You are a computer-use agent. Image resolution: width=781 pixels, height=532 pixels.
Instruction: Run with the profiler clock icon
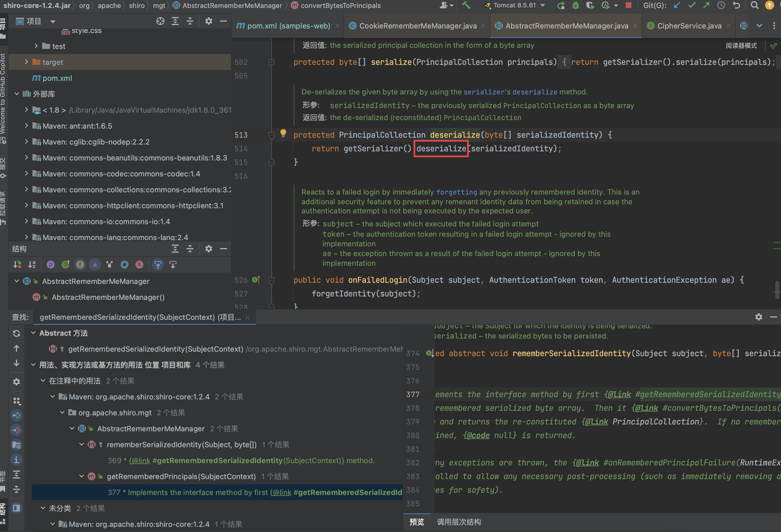click(606, 5)
